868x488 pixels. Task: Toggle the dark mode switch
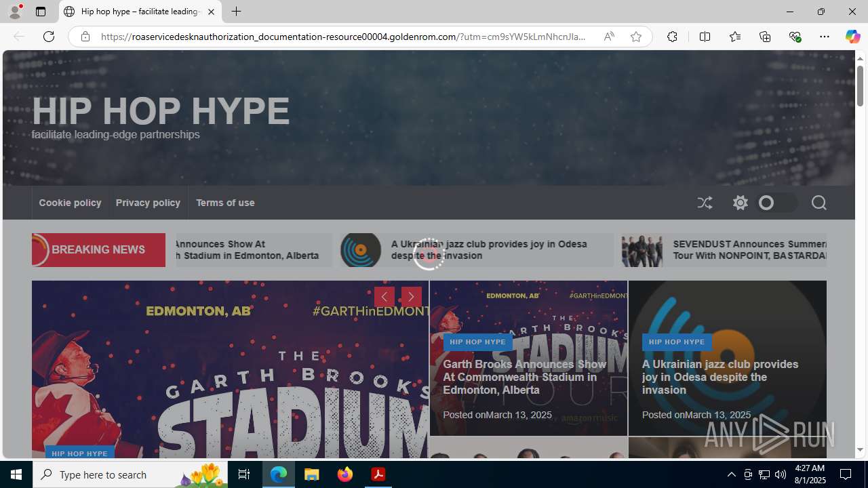pyautogui.click(x=777, y=203)
